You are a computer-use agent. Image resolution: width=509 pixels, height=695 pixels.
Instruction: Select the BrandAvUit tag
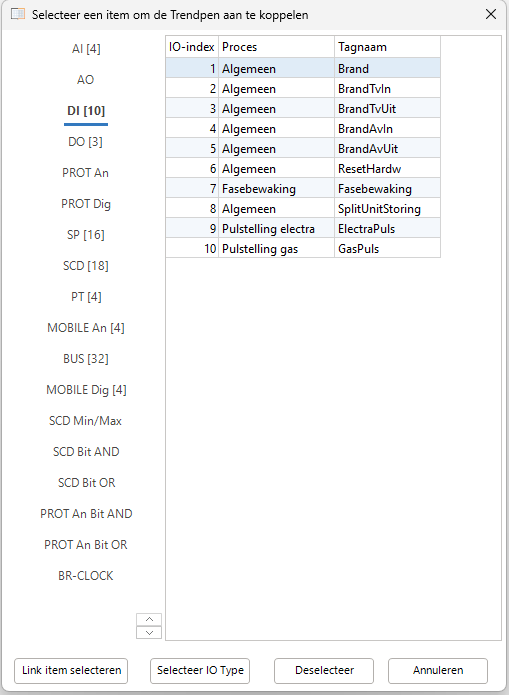(388, 148)
